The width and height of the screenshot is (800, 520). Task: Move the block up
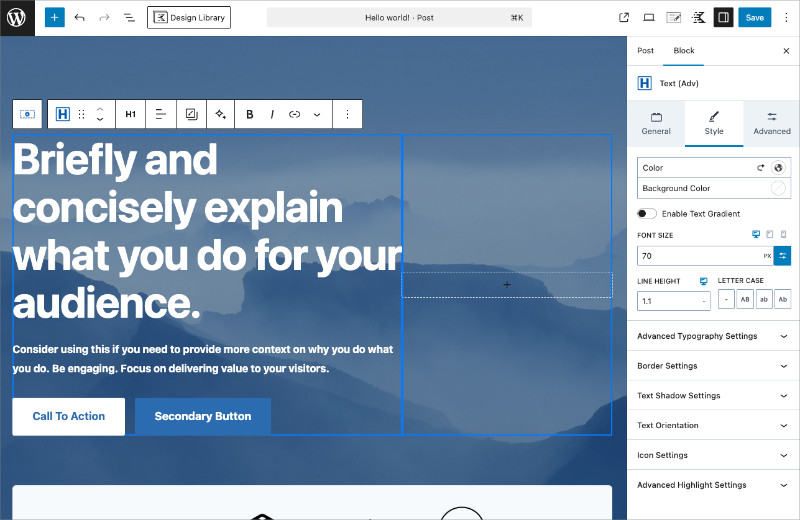point(101,109)
